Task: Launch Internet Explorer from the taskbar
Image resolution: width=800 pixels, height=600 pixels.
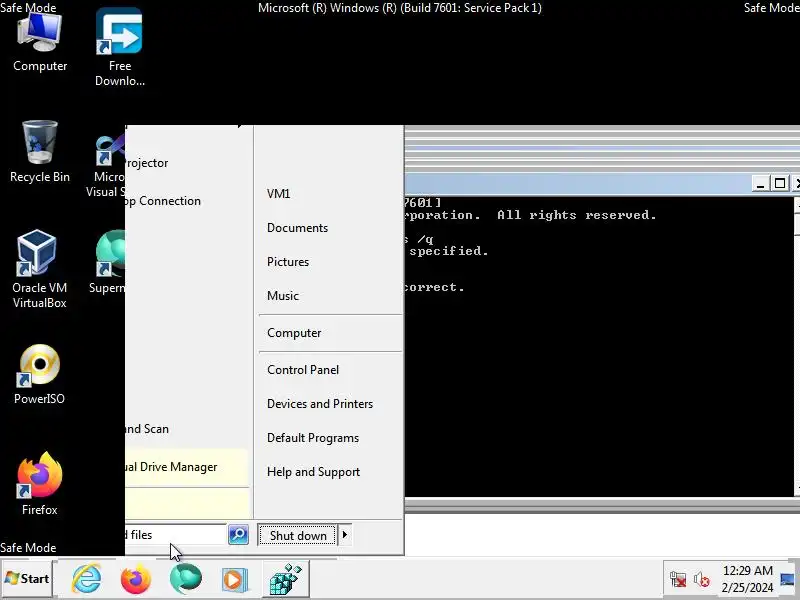Action: tap(87, 579)
